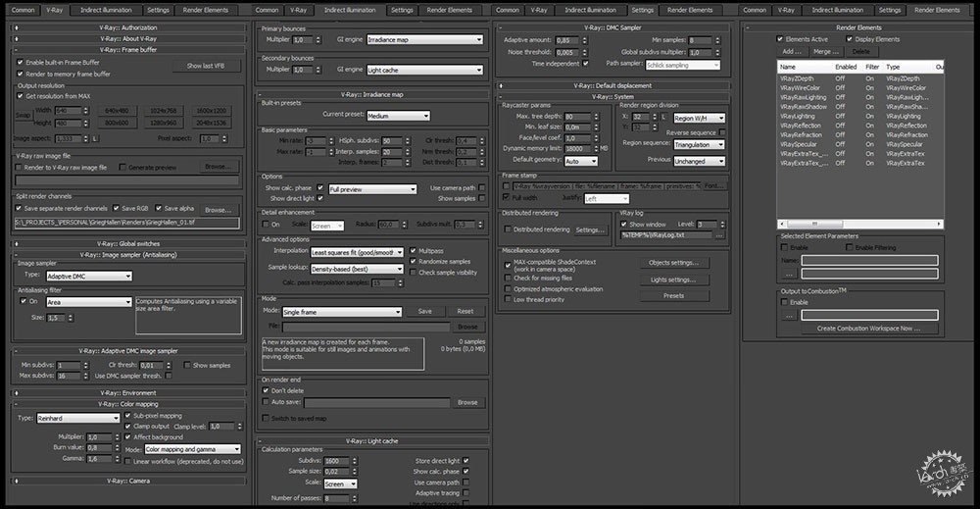Open the Color mapping Type Reinhard dropdown
This screenshot has width=980, height=509.
click(x=77, y=419)
